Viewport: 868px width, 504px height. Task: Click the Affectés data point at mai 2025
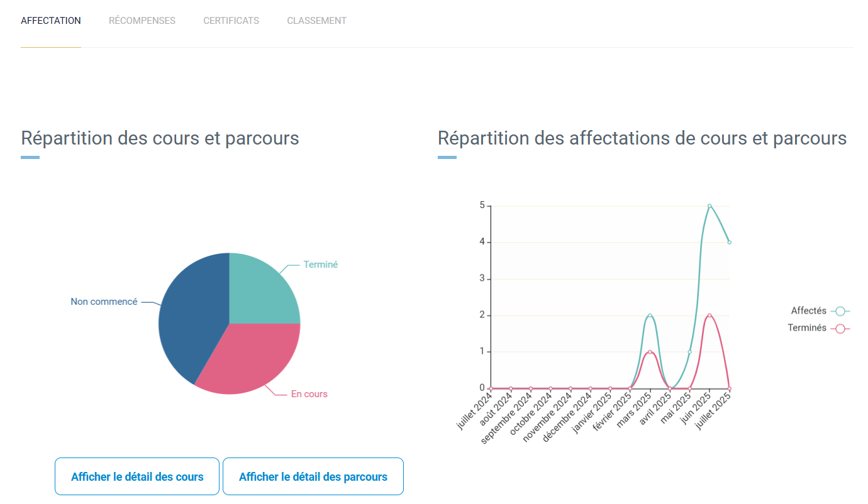690,352
